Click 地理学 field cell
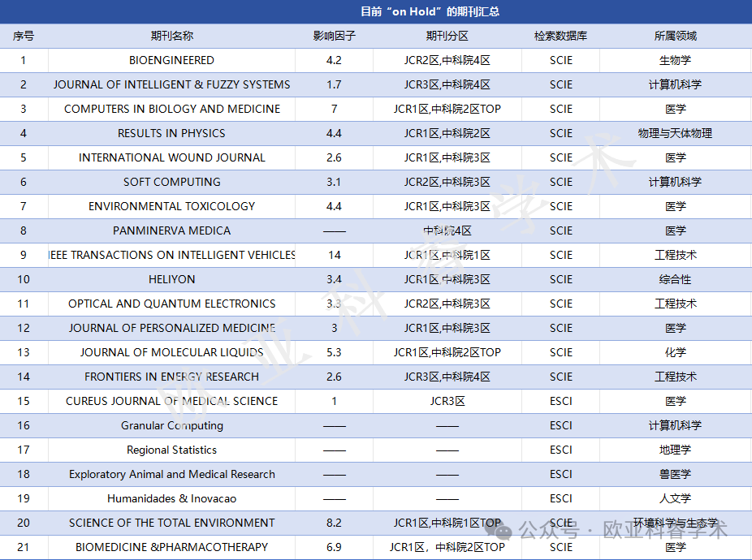This screenshot has height=560, width=752. pyautogui.click(x=676, y=450)
